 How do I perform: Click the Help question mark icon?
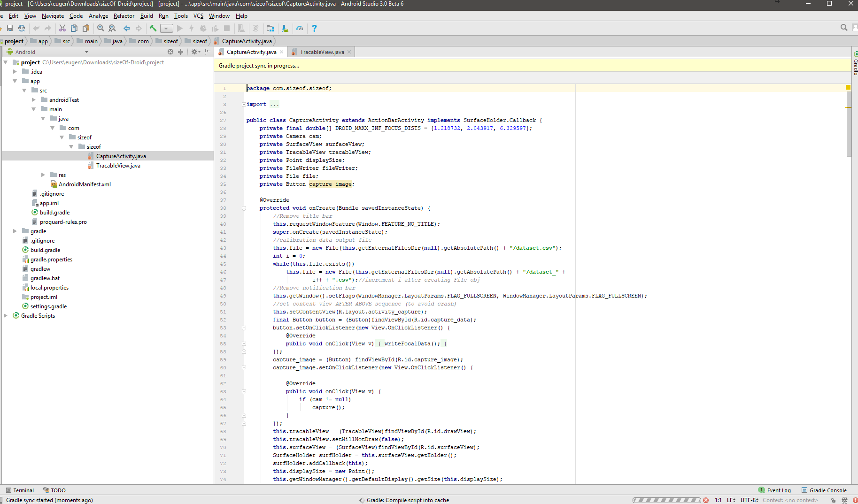(x=314, y=29)
